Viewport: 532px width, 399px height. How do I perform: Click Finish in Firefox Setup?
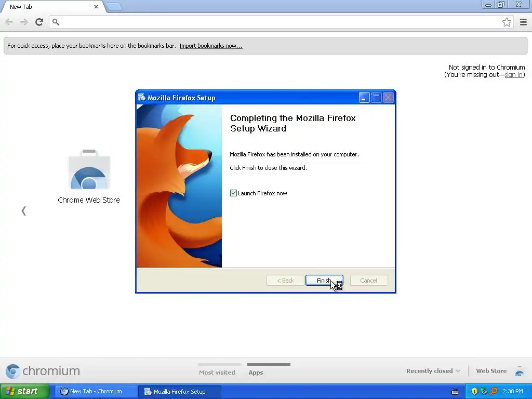pyautogui.click(x=324, y=281)
